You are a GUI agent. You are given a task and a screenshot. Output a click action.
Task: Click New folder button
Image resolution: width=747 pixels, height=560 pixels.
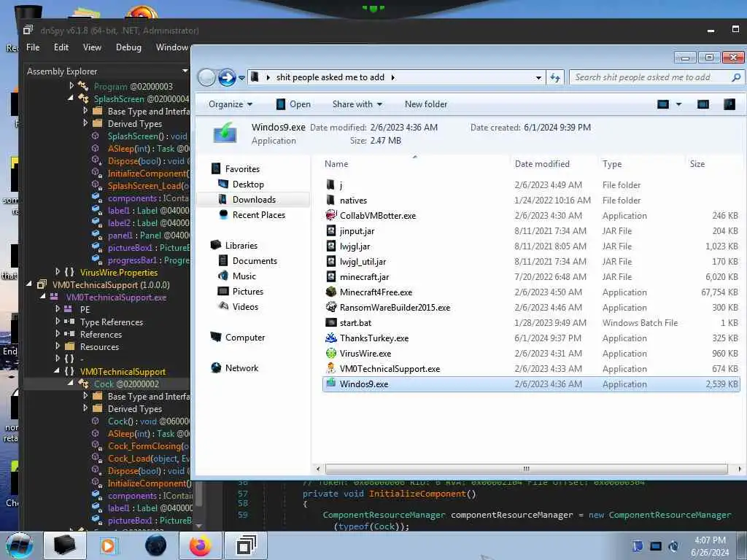tap(426, 104)
